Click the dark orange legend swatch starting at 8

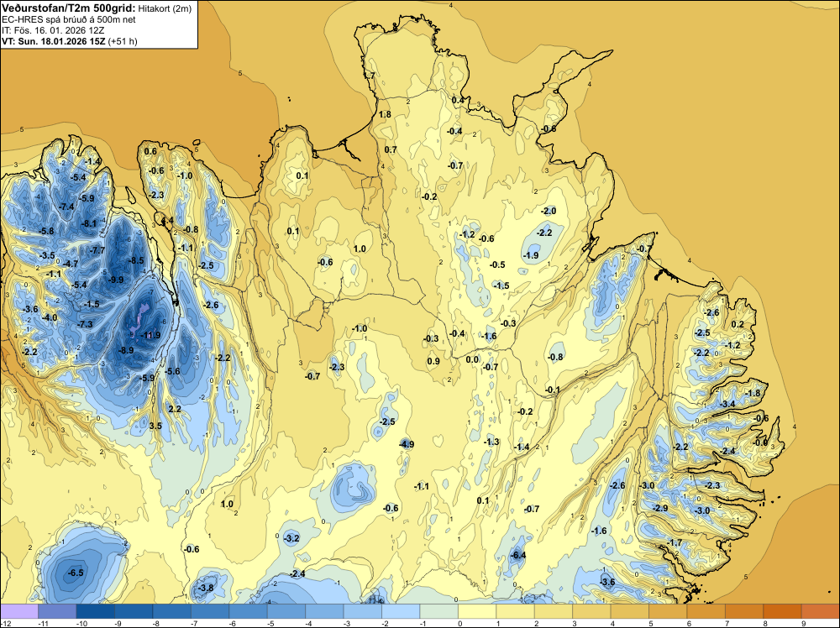(x=782, y=611)
